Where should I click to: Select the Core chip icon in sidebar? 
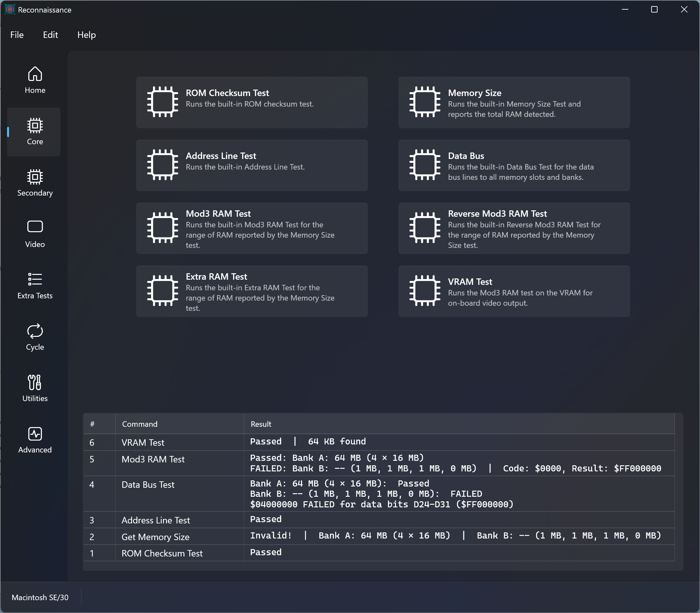(35, 126)
